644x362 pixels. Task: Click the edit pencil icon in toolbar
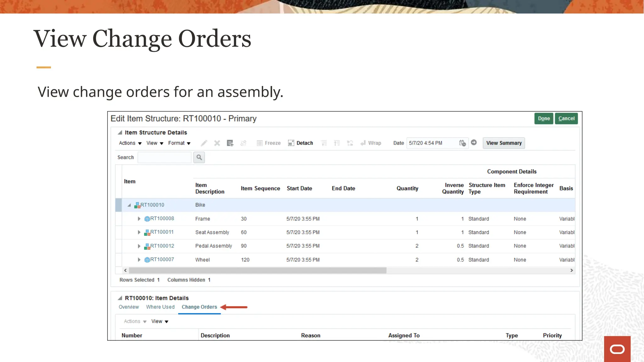point(204,143)
